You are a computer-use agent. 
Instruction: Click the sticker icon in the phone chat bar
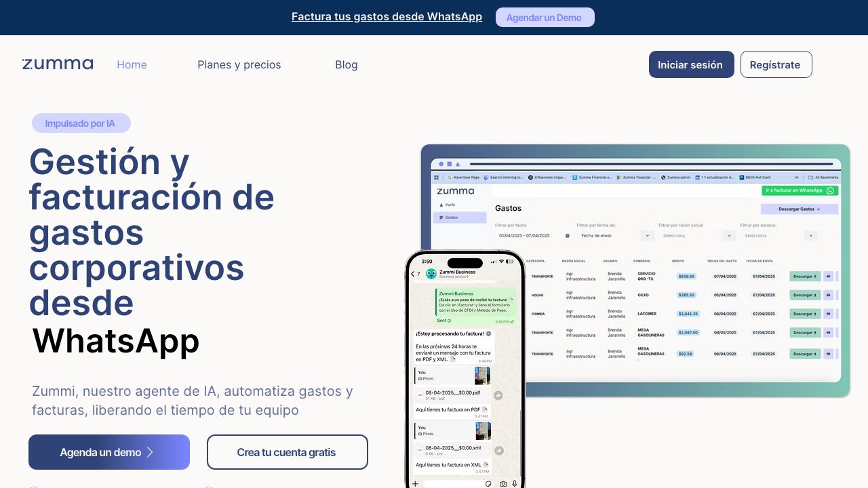[x=488, y=484]
